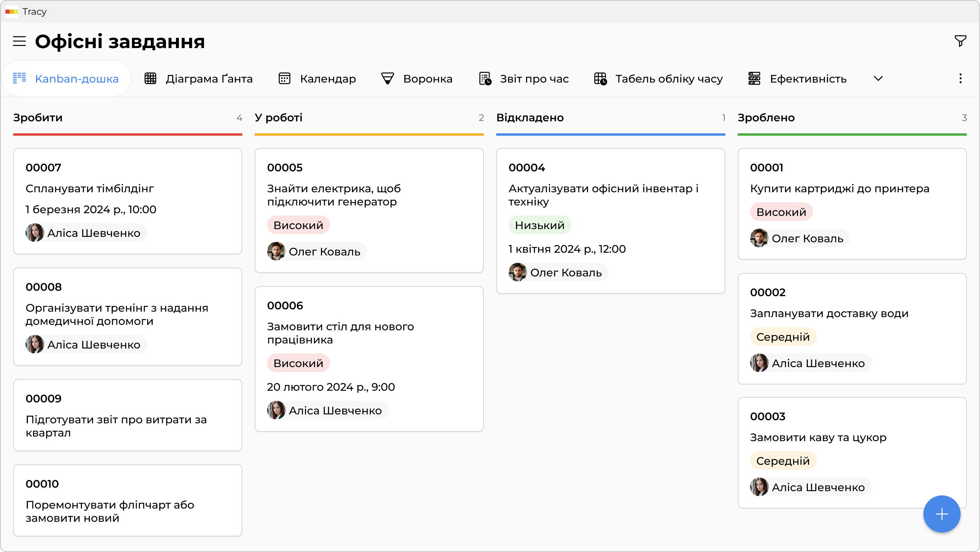The height and width of the screenshot is (552, 980).
Task: Click Аліса Шевченко avatar on card 00008
Action: (35, 345)
